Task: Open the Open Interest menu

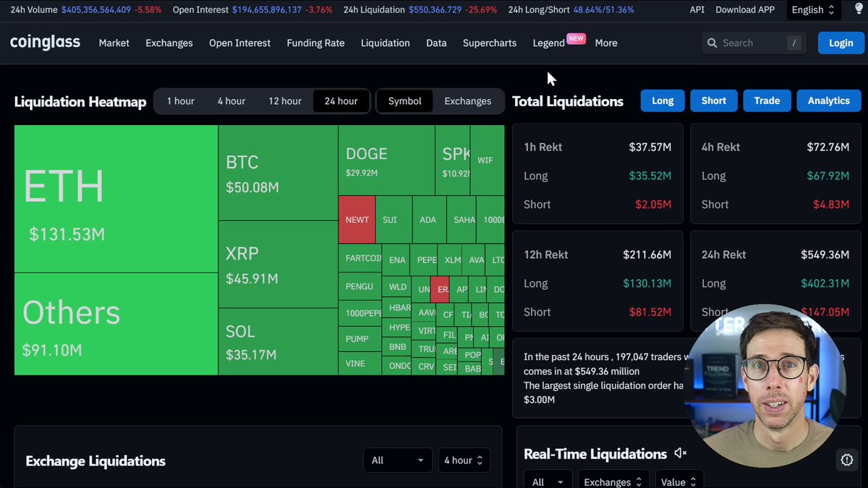Action: point(239,43)
